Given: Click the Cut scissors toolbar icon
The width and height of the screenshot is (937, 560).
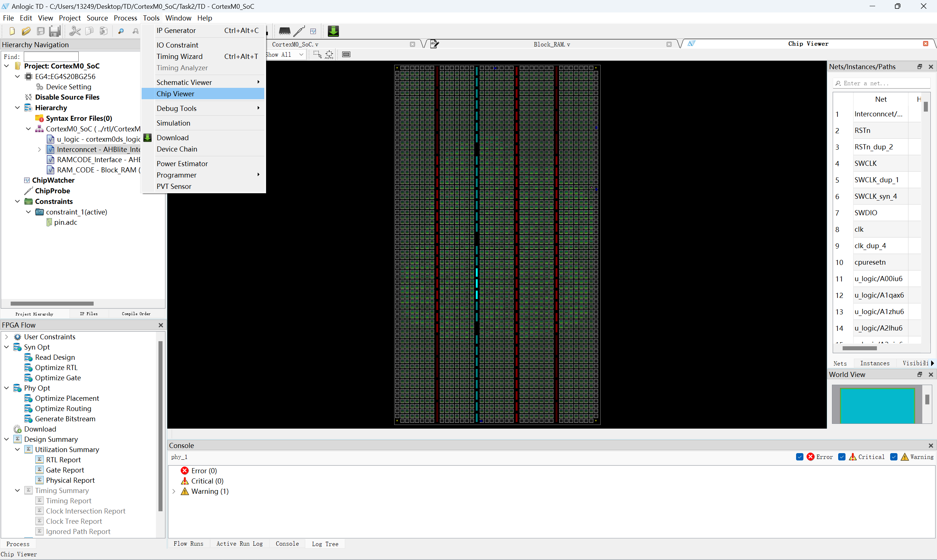Looking at the screenshot, I should click(x=75, y=31).
